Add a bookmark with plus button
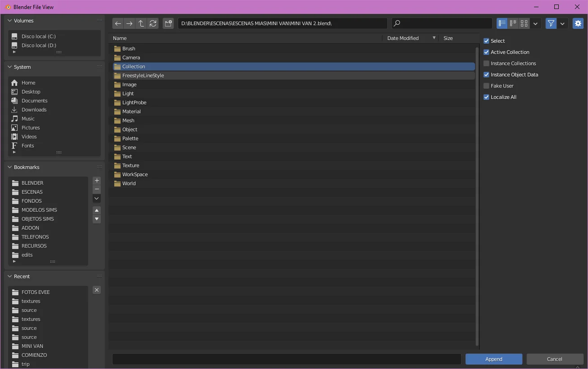The width and height of the screenshot is (588, 369). pos(97,180)
